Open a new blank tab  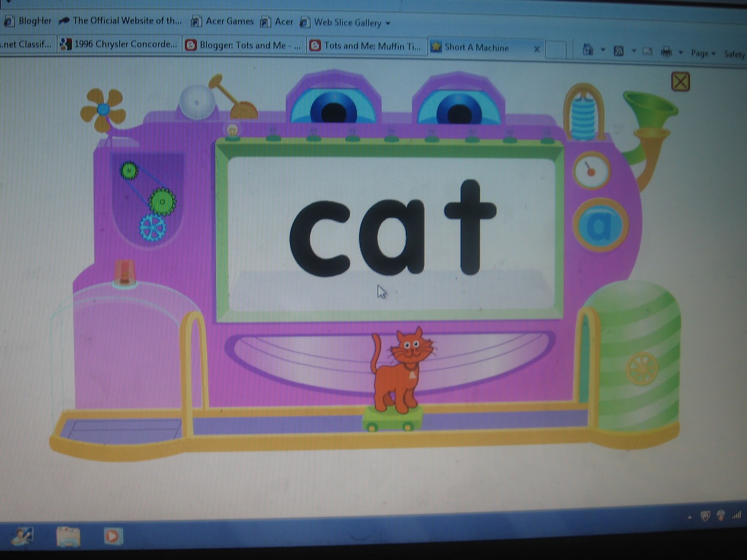click(x=556, y=49)
